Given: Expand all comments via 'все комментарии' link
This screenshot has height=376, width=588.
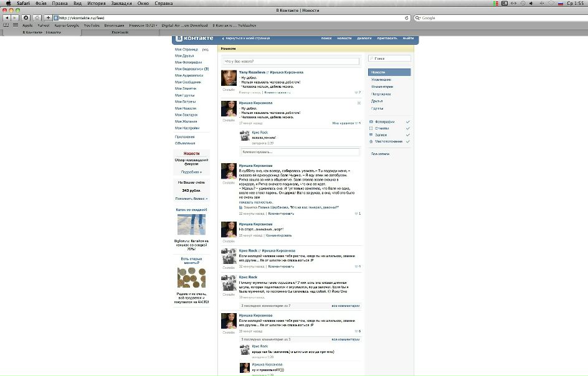Looking at the screenshot, I should [x=345, y=306].
